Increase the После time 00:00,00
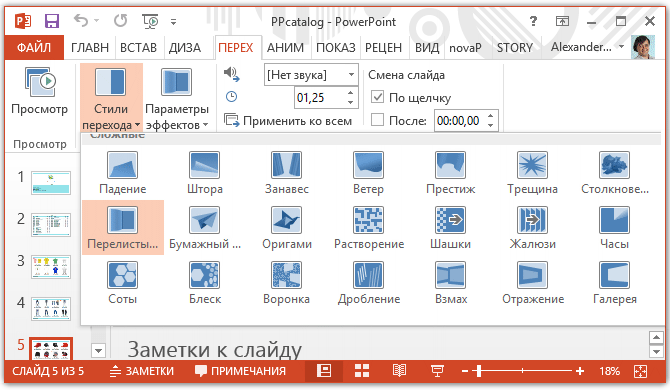This screenshot has height=390, width=670. [x=491, y=115]
